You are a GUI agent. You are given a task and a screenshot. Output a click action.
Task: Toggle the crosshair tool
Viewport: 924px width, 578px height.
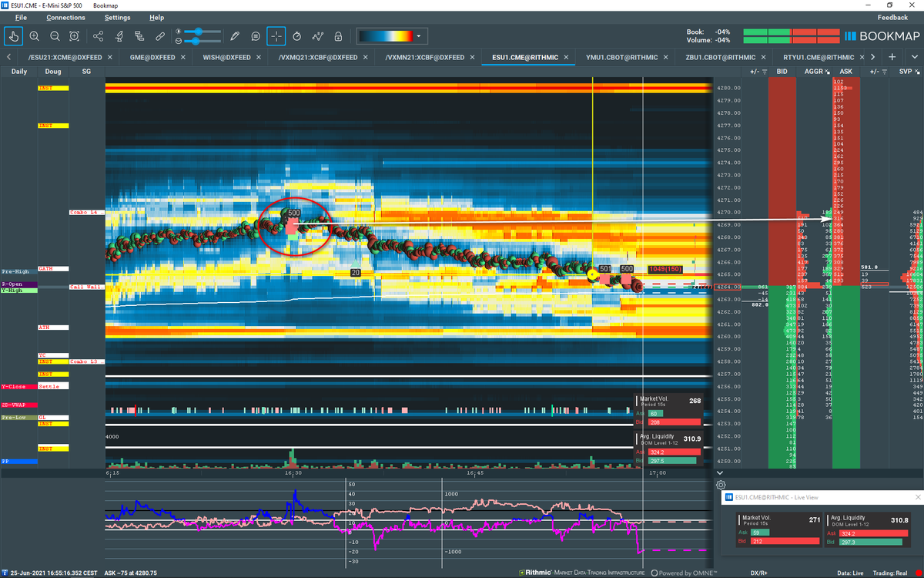tap(276, 35)
